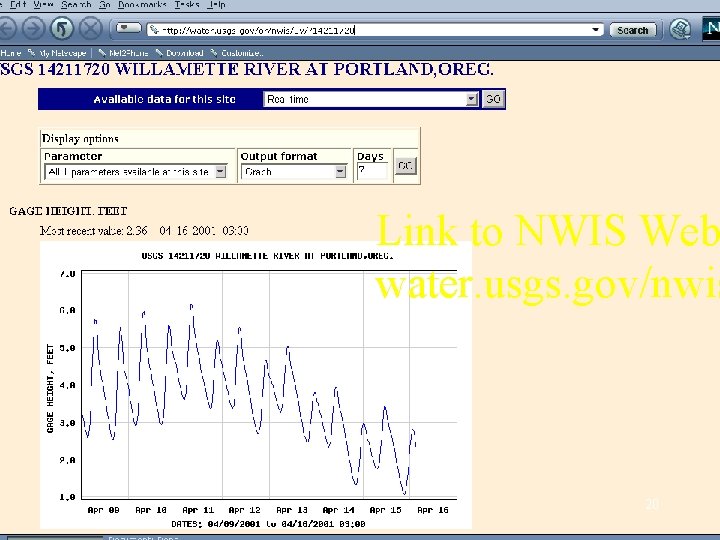Click the Back arrow navigation button
The image size is (720, 540).
[7, 28]
